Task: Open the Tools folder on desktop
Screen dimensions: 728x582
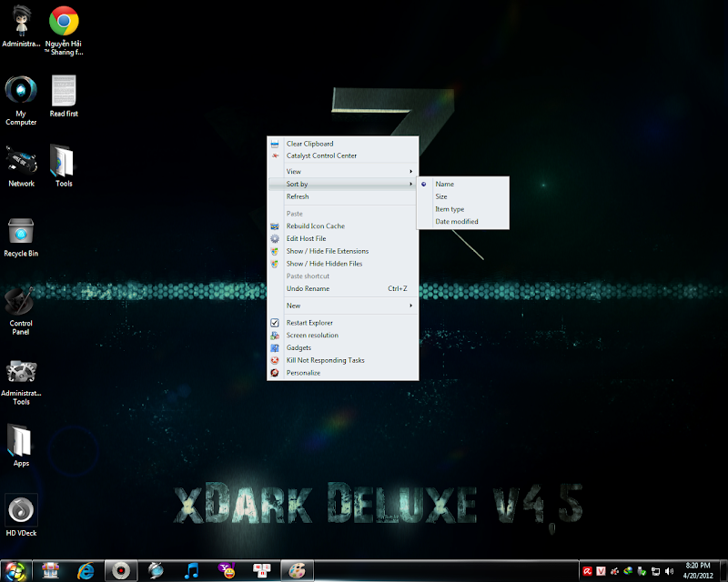Action: (x=64, y=166)
